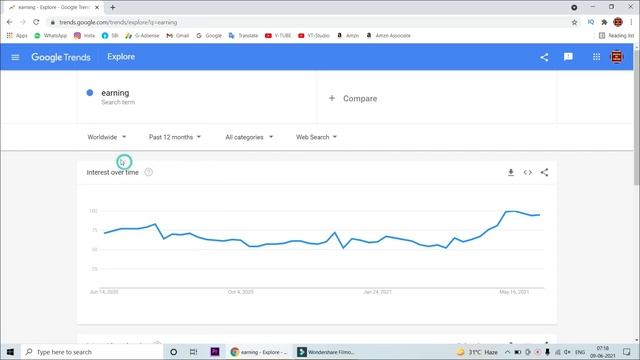
Task: Open the Extensions puzzle icon
Action: pyautogui.click(x=604, y=22)
